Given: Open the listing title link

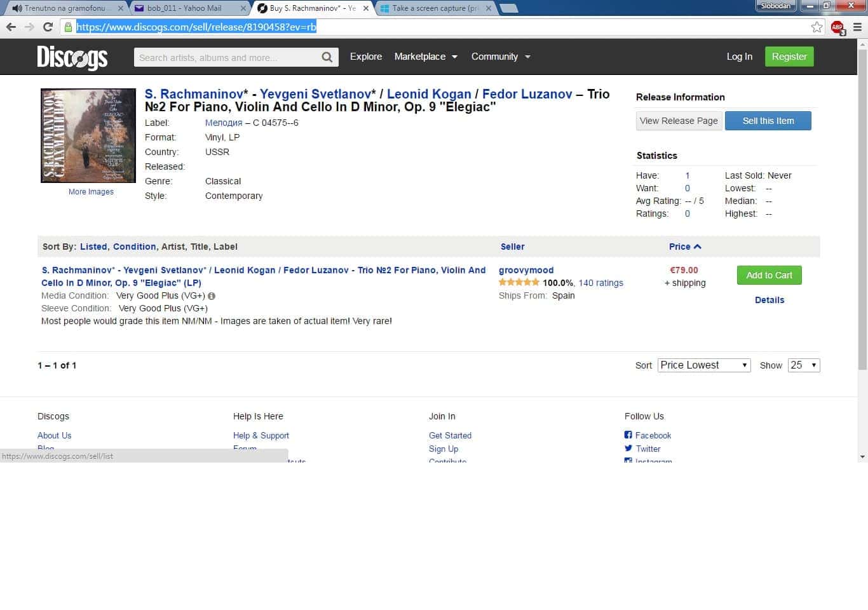Looking at the screenshot, I should pyautogui.click(x=264, y=276).
